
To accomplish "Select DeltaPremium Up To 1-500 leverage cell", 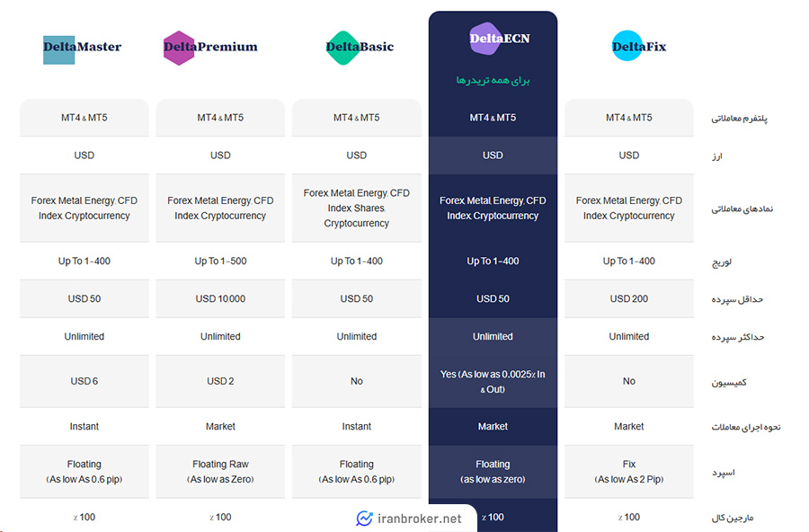I will point(220,262).
